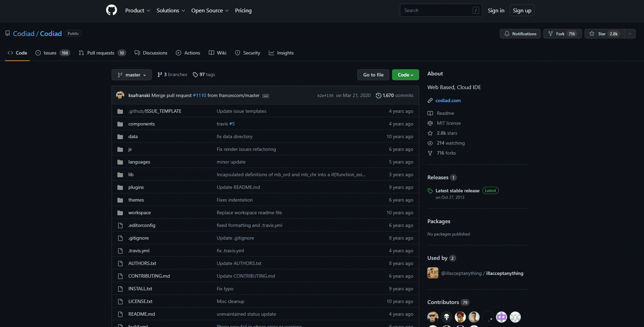The image size is (644, 327).
Task: Open the README.md file link
Action: [x=141, y=314]
